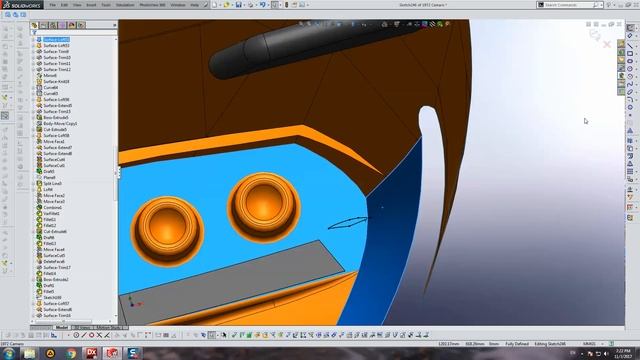Image resolution: width=640 pixels, height=360 pixels.
Task: Expand the Boss-Extrude5 feature
Action: point(33,118)
